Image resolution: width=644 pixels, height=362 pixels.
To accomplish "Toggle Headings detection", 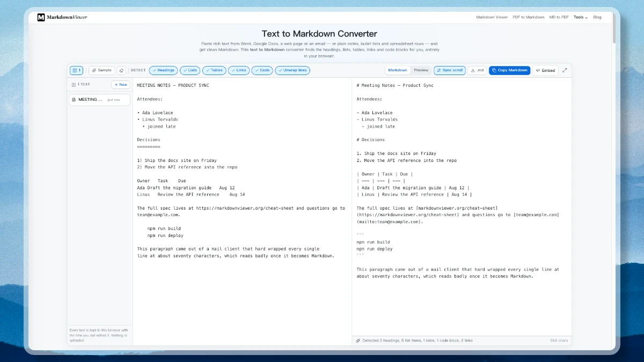I will click(x=163, y=70).
